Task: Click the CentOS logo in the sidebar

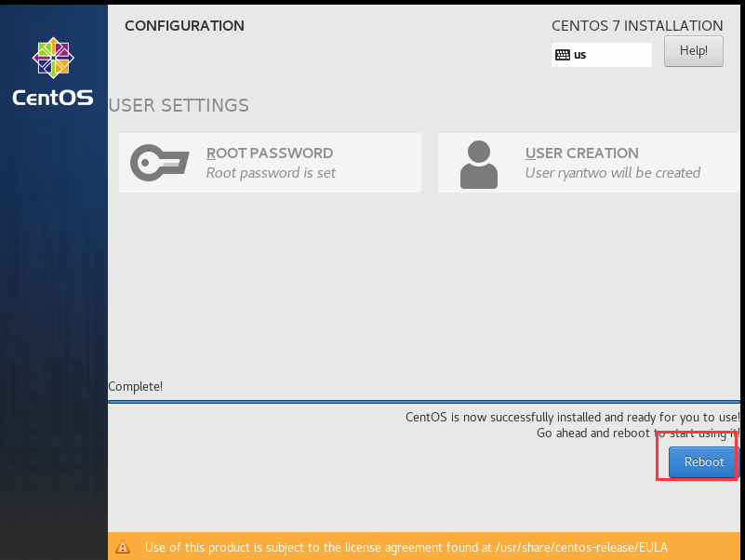Action: click(53, 72)
